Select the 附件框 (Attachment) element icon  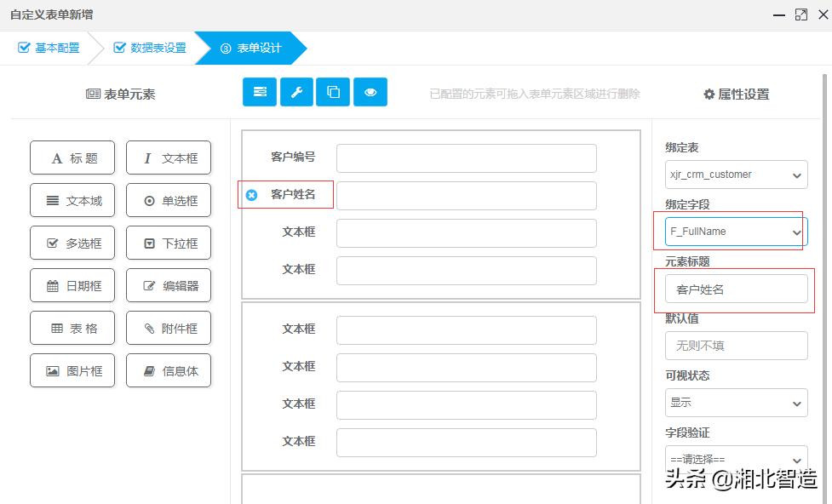tap(168, 328)
